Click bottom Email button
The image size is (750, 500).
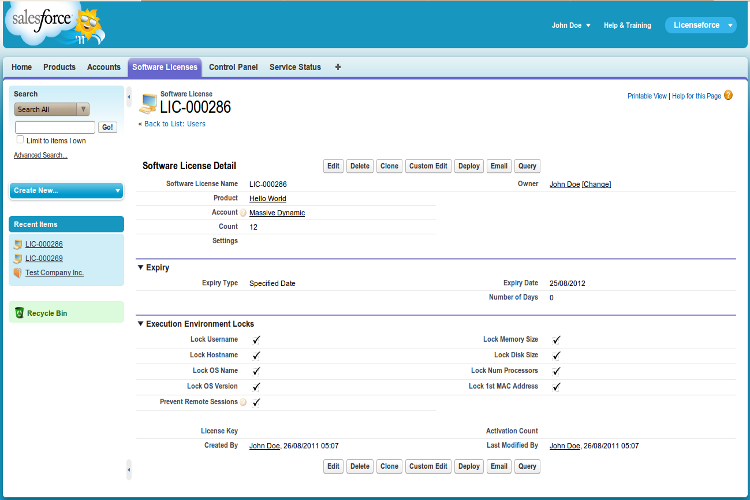click(499, 467)
